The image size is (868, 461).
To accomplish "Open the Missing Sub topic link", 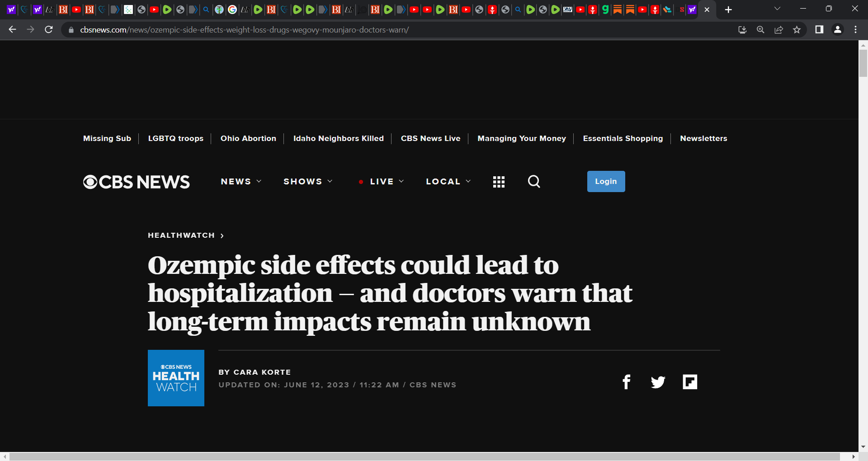I will tap(107, 138).
